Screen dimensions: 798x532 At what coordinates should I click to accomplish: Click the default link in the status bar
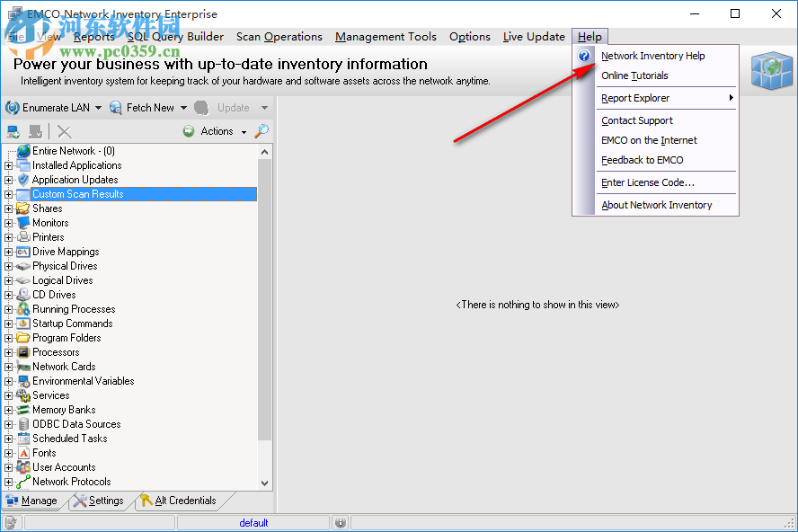(x=254, y=522)
